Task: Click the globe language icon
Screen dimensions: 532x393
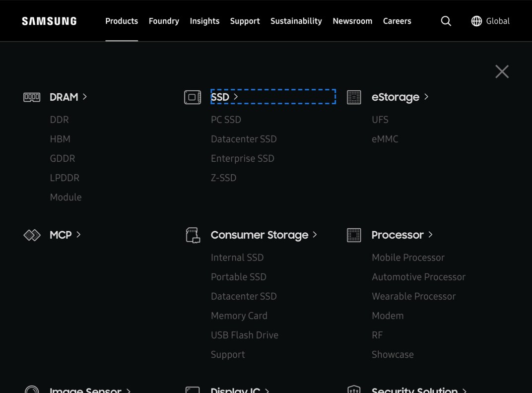Action: [x=476, y=21]
